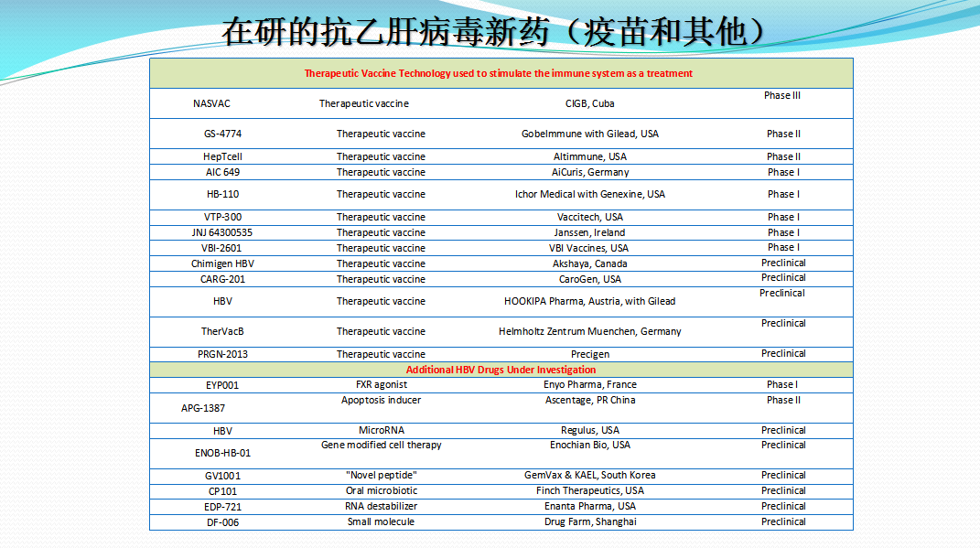Click Helmholtz Zentrum Muenchen, Germany cell
This screenshot has width=980, height=548.
tap(589, 331)
